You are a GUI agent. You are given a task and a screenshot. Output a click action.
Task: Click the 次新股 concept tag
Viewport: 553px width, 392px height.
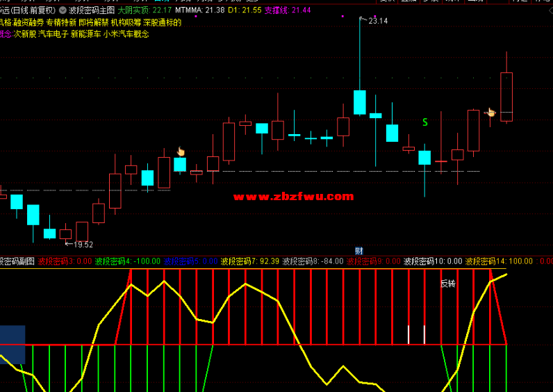click(25, 34)
